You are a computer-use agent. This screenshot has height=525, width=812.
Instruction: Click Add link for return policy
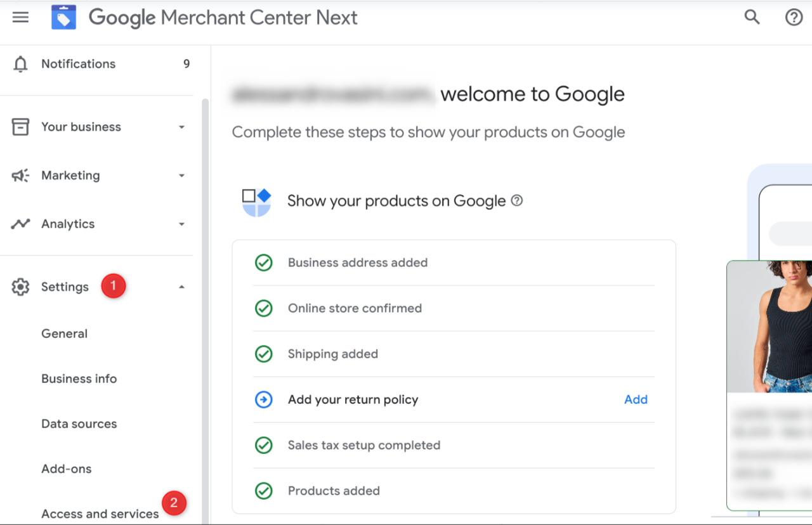(636, 399)
